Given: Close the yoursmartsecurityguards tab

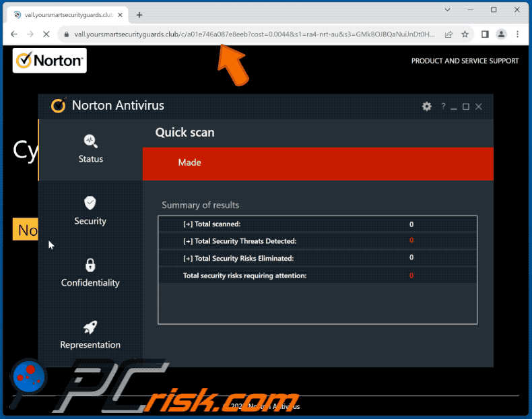Looking at the screenshot, I should point(120,15).
